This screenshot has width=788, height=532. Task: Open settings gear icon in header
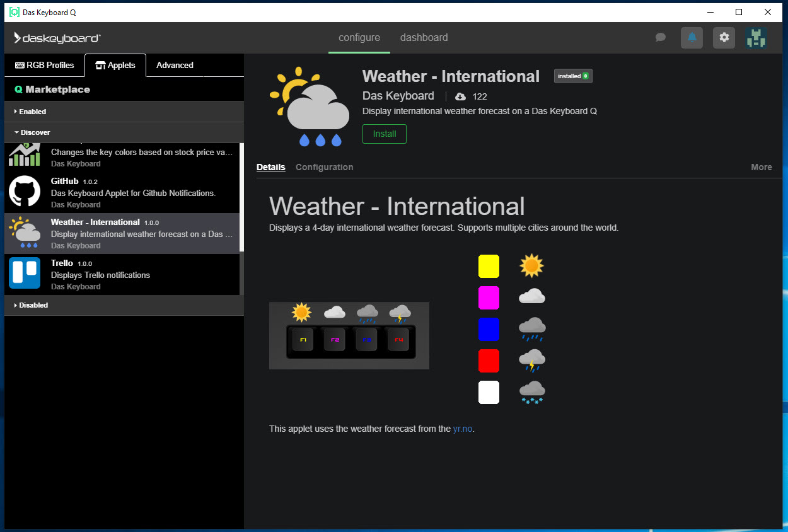click(x=724, y=38)
